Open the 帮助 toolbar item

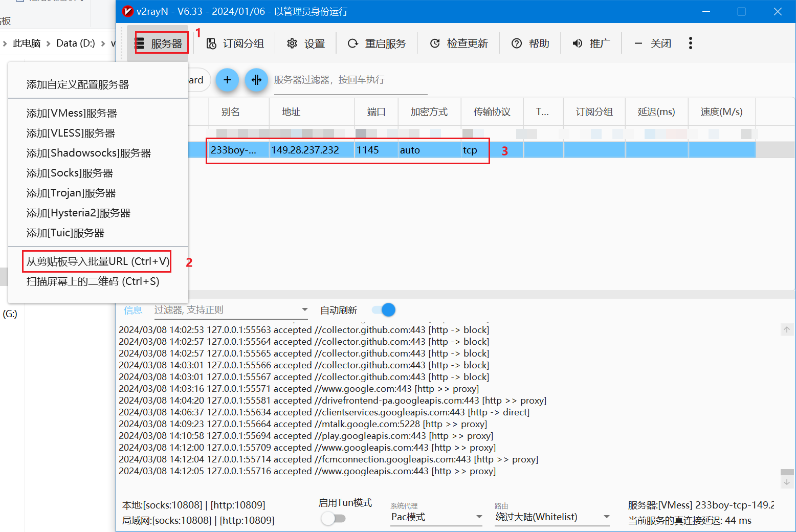[530, 43]
